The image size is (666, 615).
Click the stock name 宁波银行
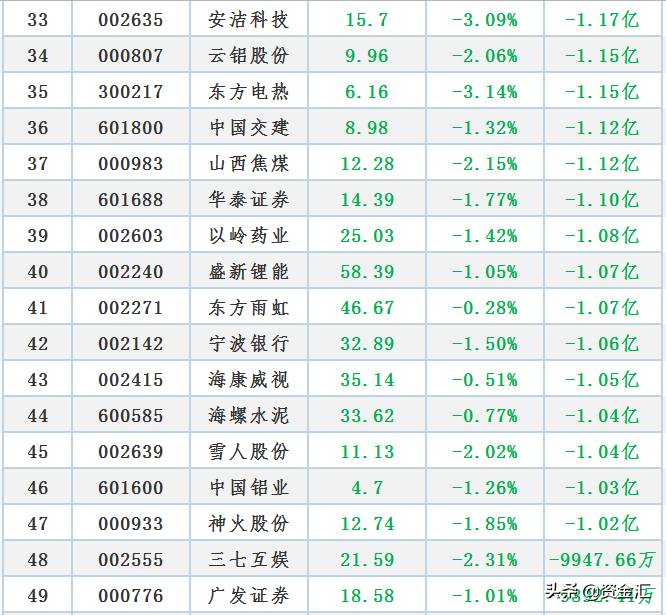249,344
